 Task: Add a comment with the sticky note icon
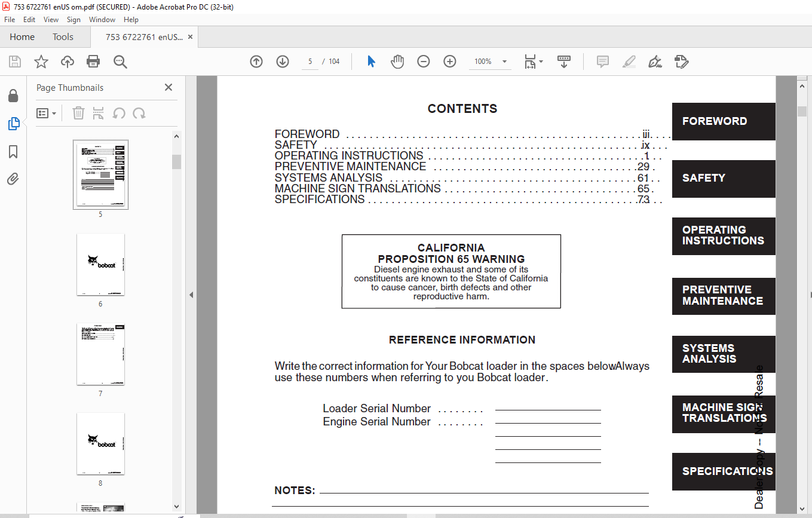[603, 62]
